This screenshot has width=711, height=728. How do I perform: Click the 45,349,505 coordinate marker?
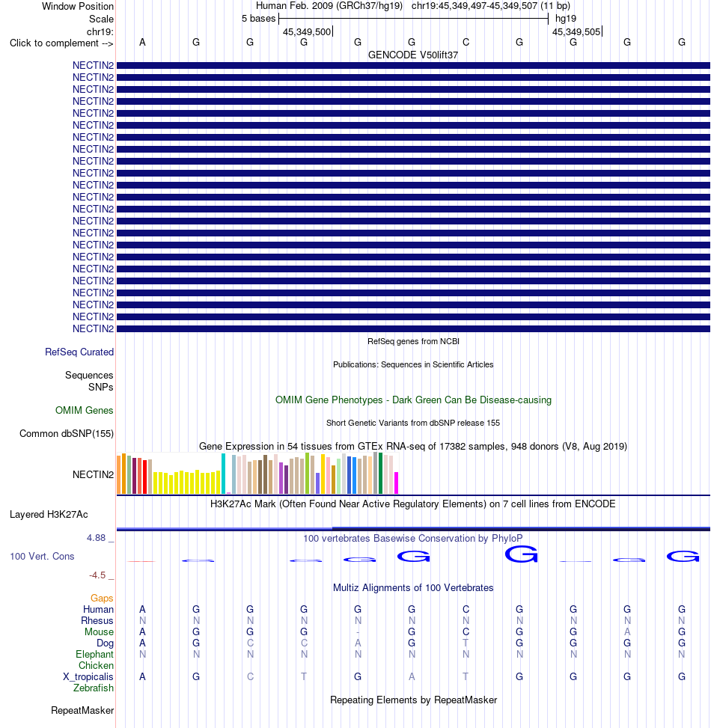(x=576, y=31)
